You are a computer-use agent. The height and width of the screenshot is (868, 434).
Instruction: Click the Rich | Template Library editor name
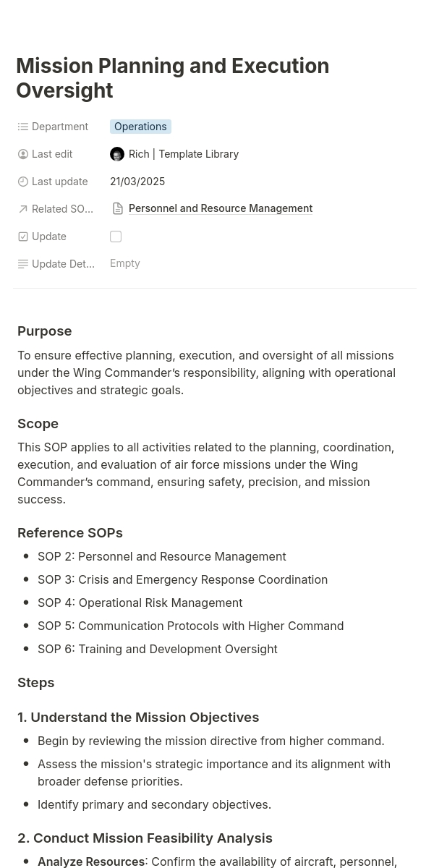tap(184, 154)
